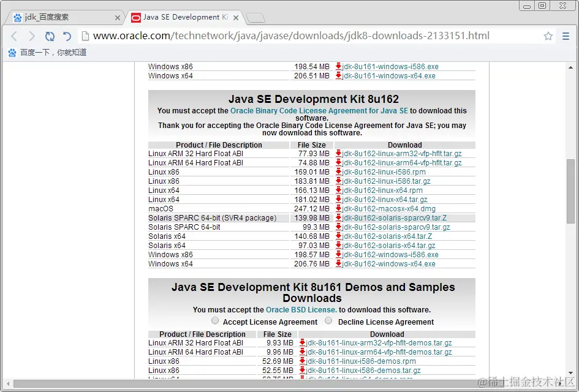This screenshot has width=579, height=392.
Task: Download jdk-8u162-linux-arm64-vfp-hflt.tar.gz
Action: tap(402, 163)
